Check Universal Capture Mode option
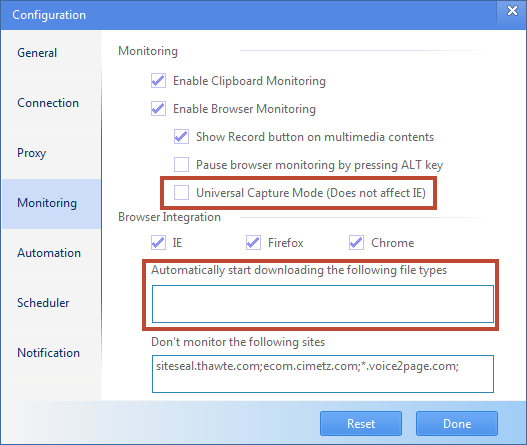Viewport: 527px width, 445px height. click(181, 193)
